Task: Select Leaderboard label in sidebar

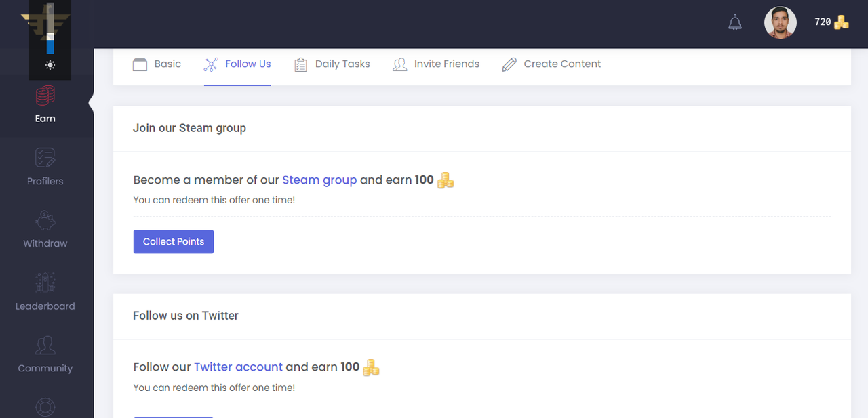Action: tap(45, 306)
